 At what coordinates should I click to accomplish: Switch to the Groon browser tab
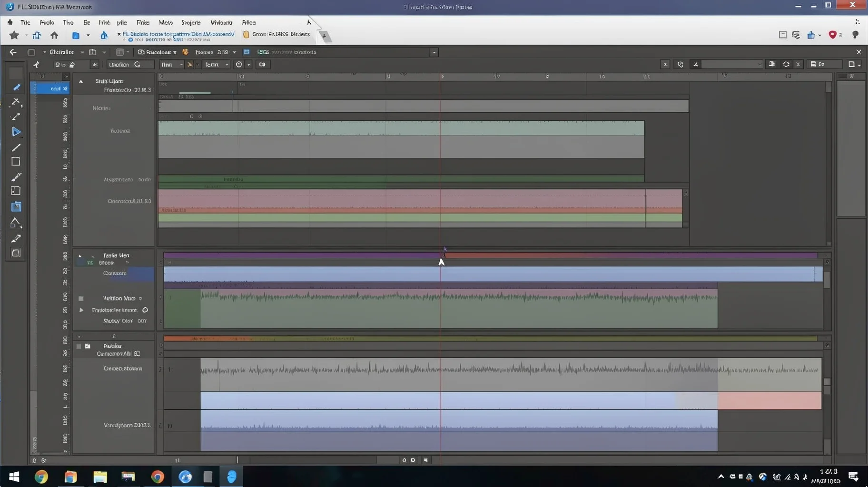(276, 34)
